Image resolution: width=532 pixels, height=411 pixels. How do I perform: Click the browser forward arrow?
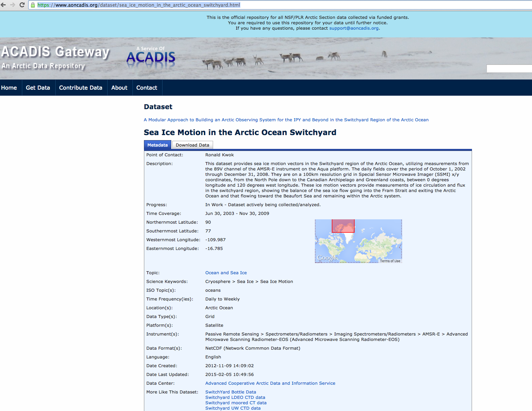pyautogui.click(x=13, y=5)
